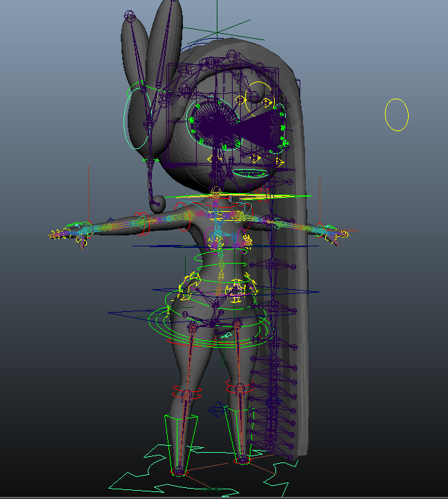
Task: Click the blue diamond control between the knees
Action: [218, 409]
